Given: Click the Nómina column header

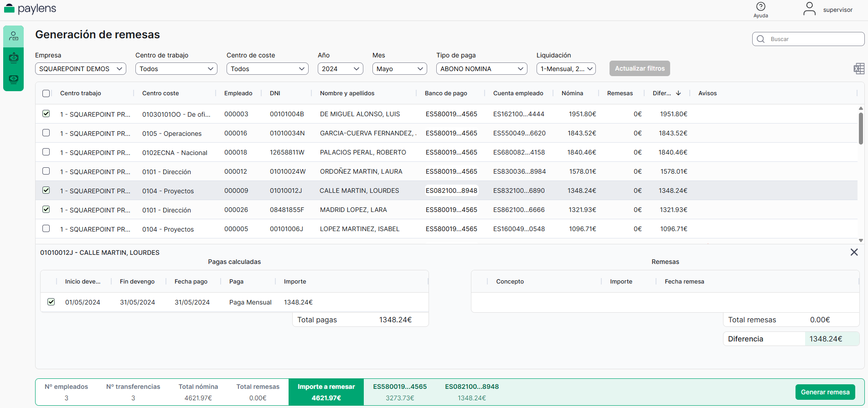Looking at the screenshot, I should [572, 93].
